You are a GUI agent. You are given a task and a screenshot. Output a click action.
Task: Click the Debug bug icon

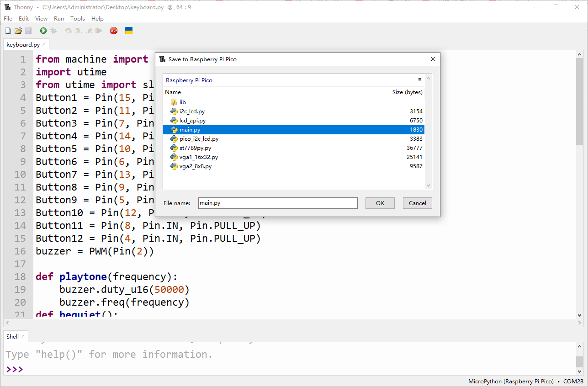(53, 31)
